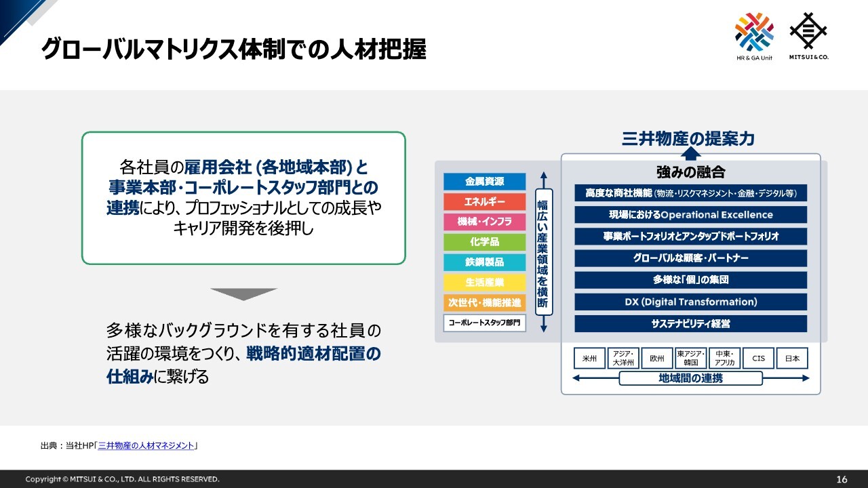This screenshot has width=868, height=488.
Task: Click the コーポレートスタッフ部門 white box
Action: 484,323
